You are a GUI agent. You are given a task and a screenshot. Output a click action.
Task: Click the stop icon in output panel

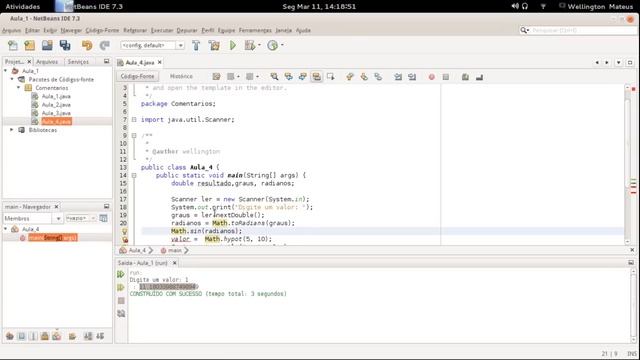click(x=121, y=301)
